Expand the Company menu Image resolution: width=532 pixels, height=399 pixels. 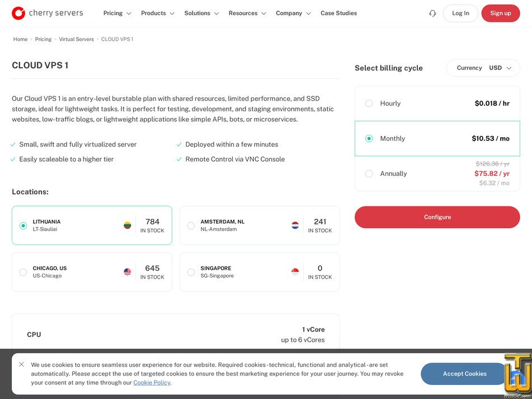293,13
